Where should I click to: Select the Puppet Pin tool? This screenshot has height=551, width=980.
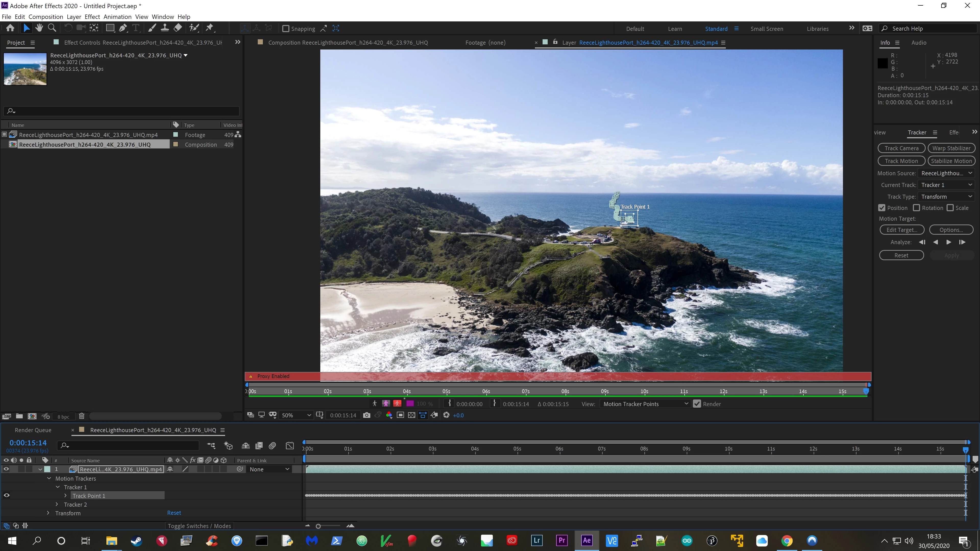[x=210, y=28]
